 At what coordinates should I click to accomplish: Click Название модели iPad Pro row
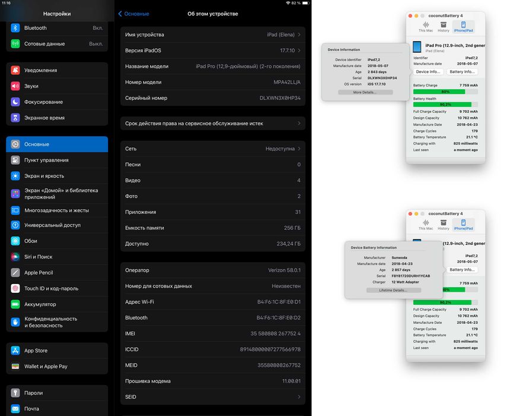click(213, 66)
